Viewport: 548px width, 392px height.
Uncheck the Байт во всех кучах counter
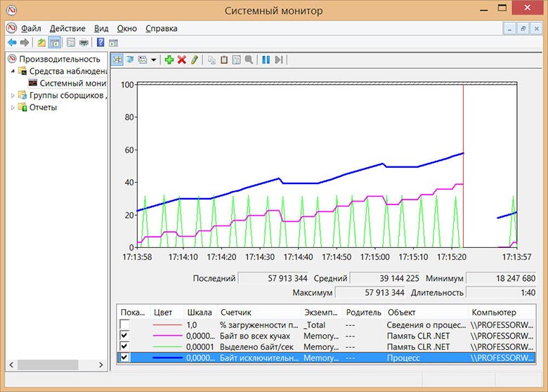[124, 336]
